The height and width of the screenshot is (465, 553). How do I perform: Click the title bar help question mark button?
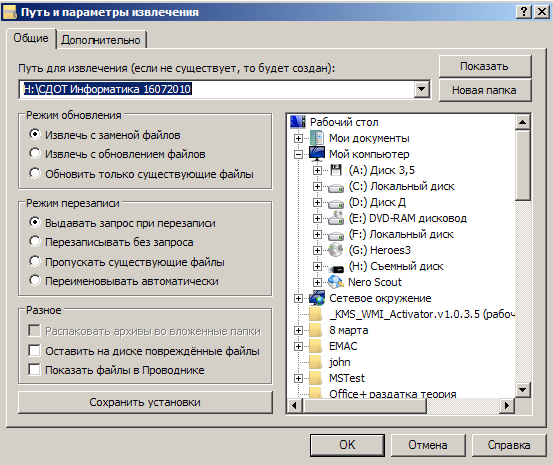point(524,12)
